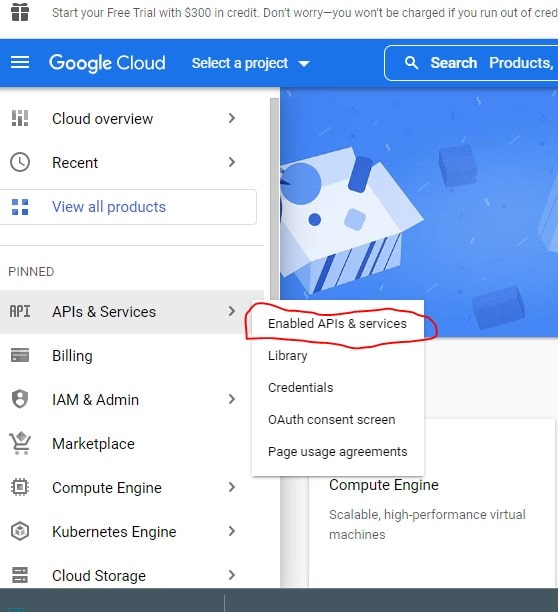Click the free trial gift icon
This screenshot has width=558, height=612.
point(20,12)
